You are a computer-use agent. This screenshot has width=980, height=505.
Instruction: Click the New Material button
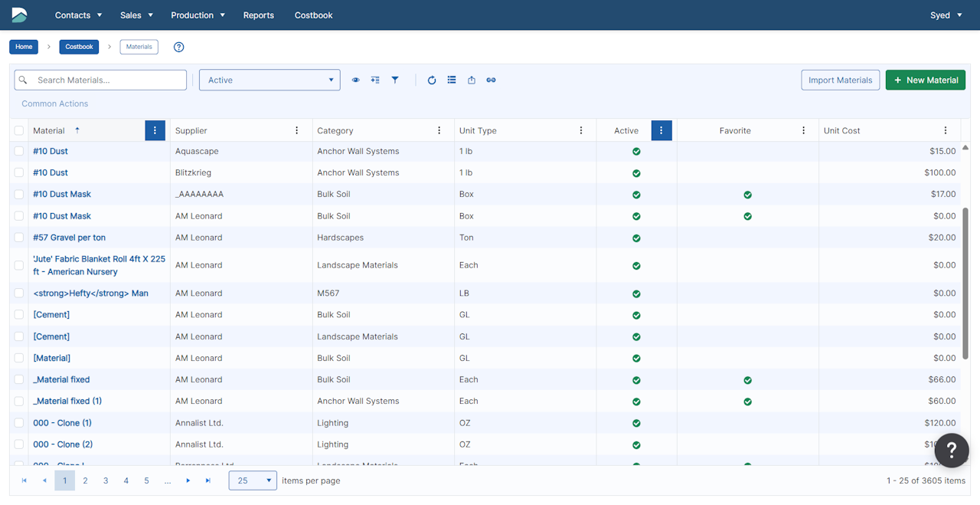[x=925, y=80]
